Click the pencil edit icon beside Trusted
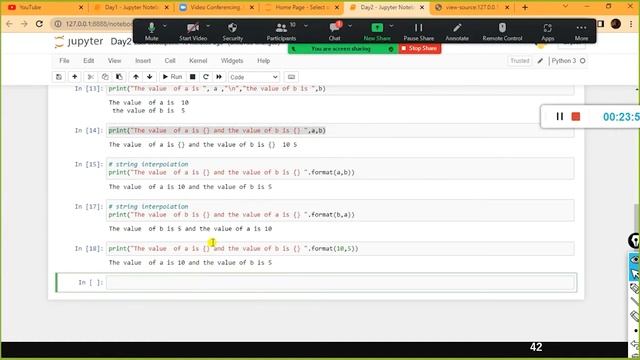 click(x=540, y=61)
